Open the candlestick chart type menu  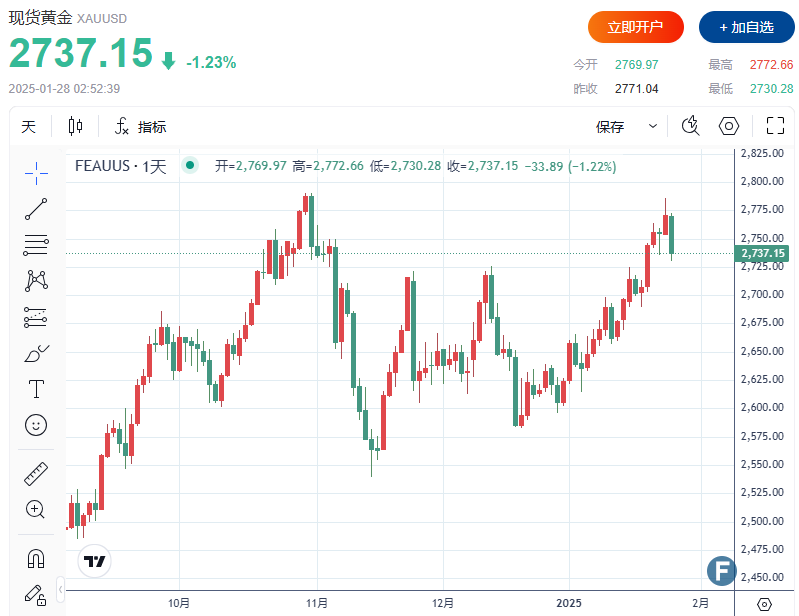[76, 126]
